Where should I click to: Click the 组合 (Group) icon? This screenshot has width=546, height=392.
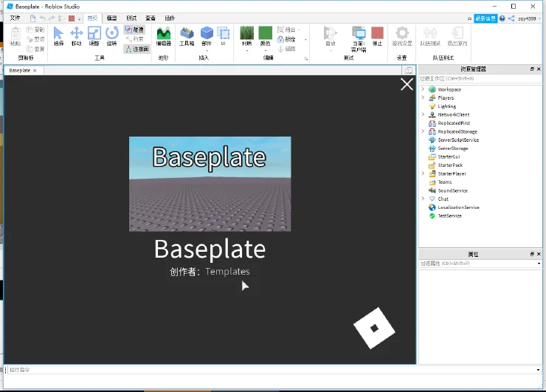point(280,30)
